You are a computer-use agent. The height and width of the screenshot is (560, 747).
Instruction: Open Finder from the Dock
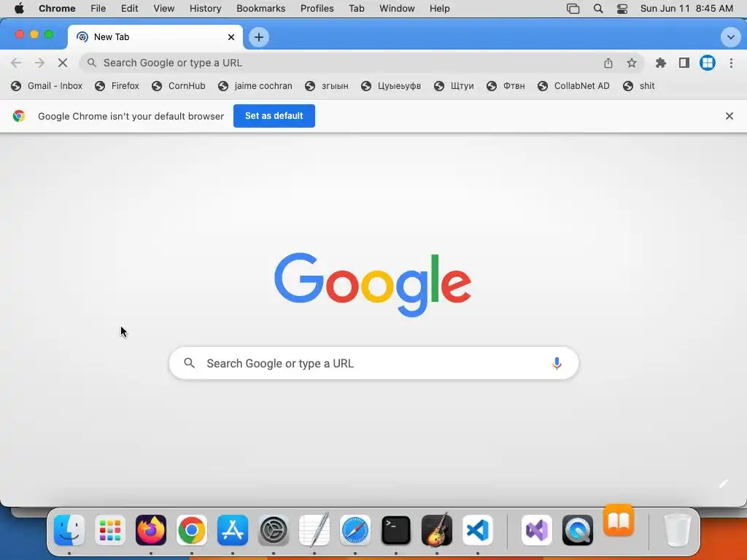click(x=69, y=530)
